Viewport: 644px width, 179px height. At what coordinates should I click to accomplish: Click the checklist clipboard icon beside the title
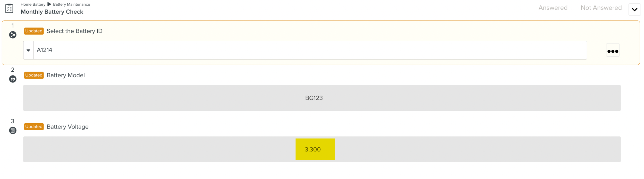coord(9,8)
